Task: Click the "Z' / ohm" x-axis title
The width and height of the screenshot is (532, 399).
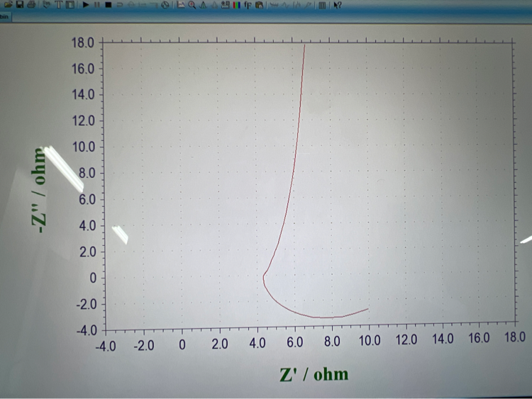Action: [314, 374]
